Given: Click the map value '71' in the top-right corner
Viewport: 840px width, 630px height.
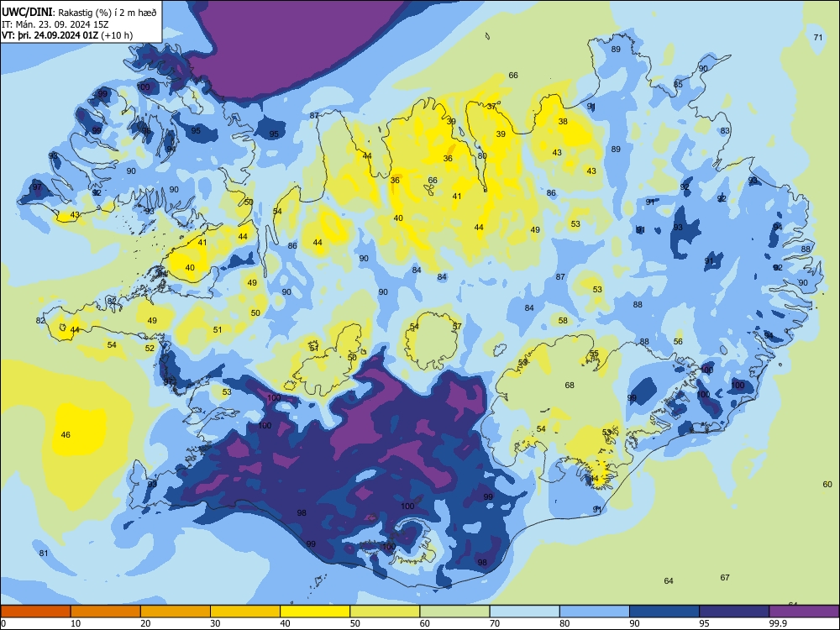Looking at the screenshot, I should tap(817, 38).
